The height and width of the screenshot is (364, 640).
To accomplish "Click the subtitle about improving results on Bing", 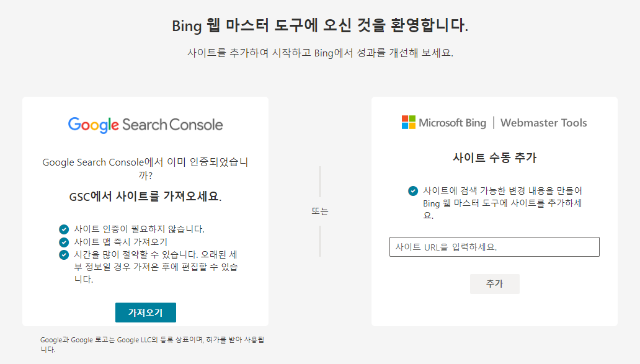I will [320, 53].
